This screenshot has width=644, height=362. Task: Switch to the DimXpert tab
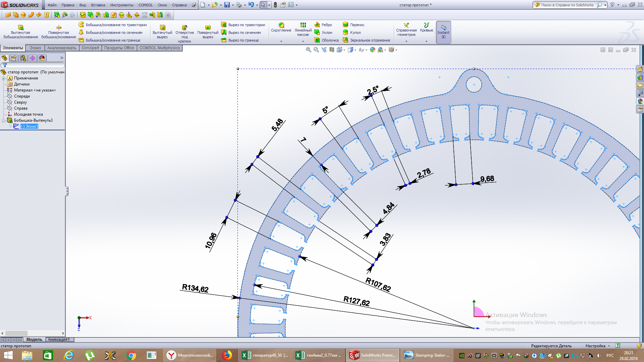point(90,48)
